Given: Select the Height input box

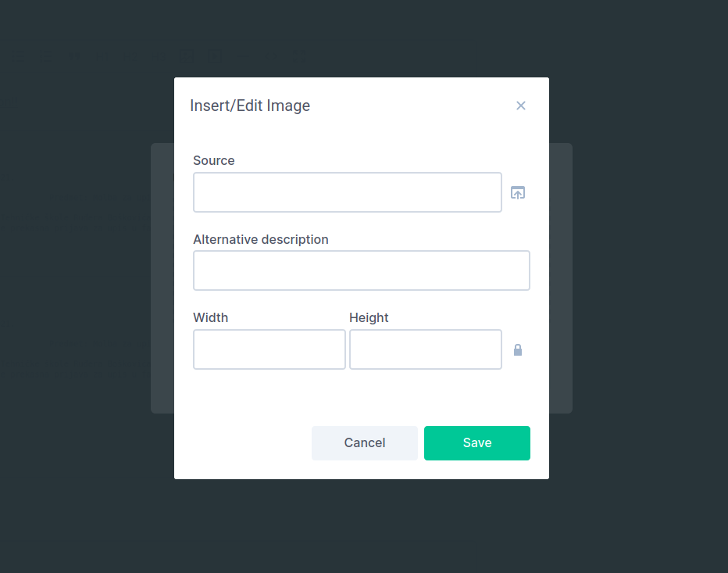Looking at the screenshot, I should tap(425, 349).
